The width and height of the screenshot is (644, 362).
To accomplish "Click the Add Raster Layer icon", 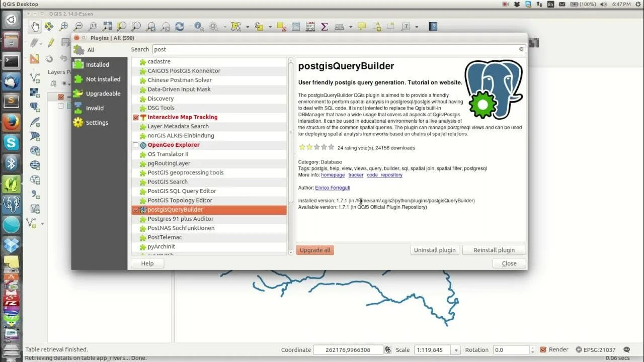I will point(35,93).
